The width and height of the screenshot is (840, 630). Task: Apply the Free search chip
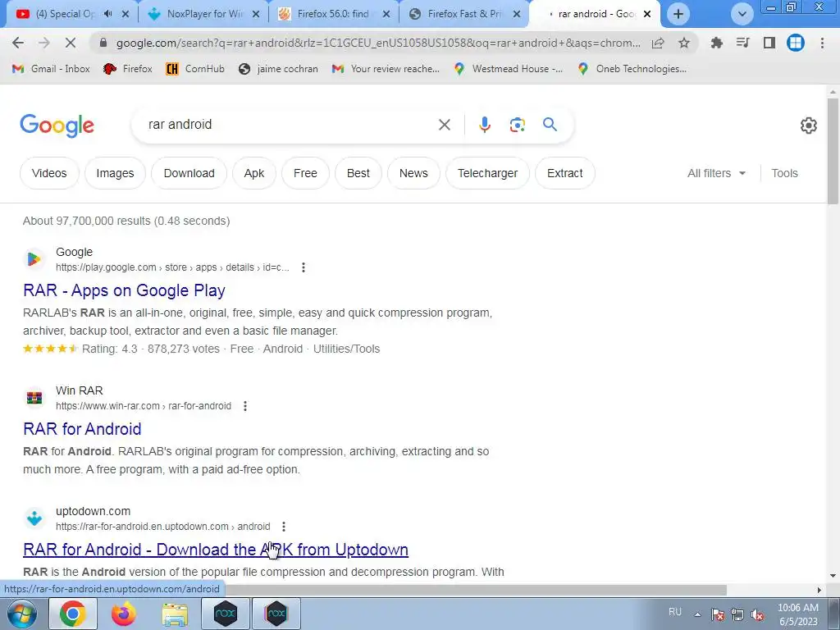[305, 173]
